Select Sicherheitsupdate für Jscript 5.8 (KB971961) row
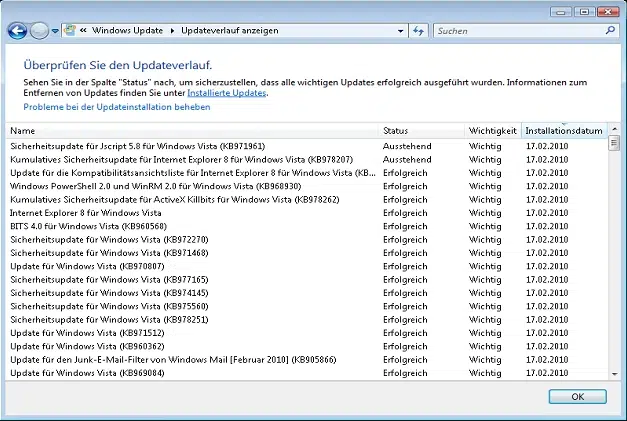 tap(307, 146)
